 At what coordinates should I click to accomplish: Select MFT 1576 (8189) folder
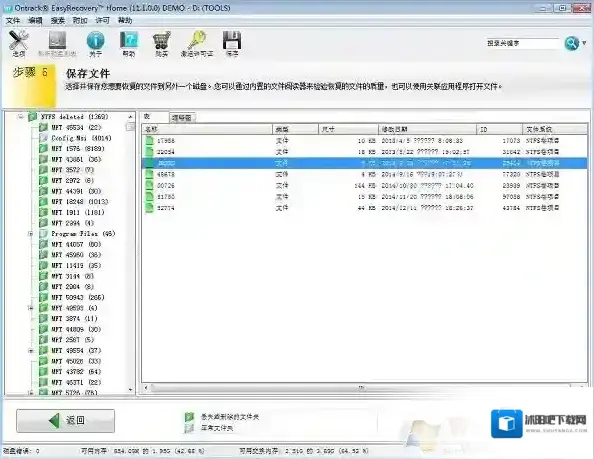(78, 148)
